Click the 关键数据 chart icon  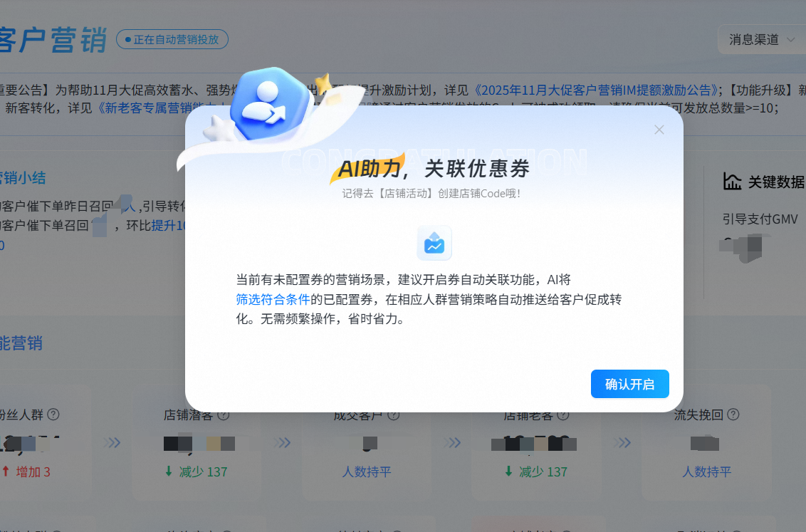point(732,181)
